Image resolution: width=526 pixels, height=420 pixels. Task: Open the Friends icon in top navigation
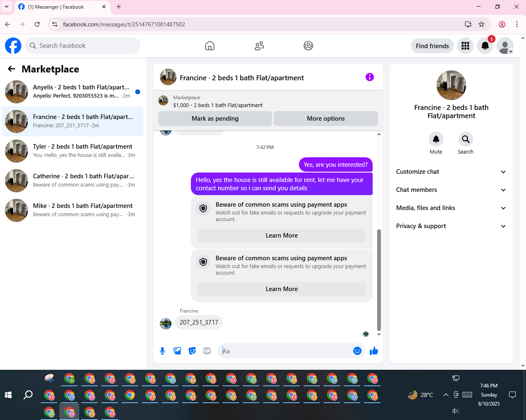(x=259, y=46)
